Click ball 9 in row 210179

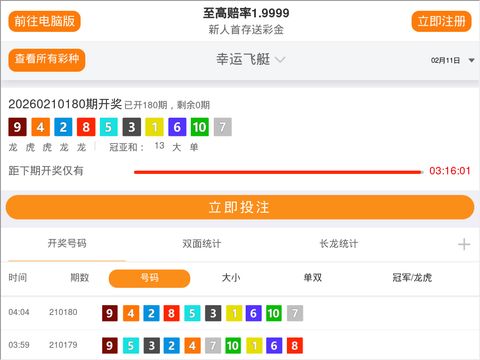pos(110,346)
